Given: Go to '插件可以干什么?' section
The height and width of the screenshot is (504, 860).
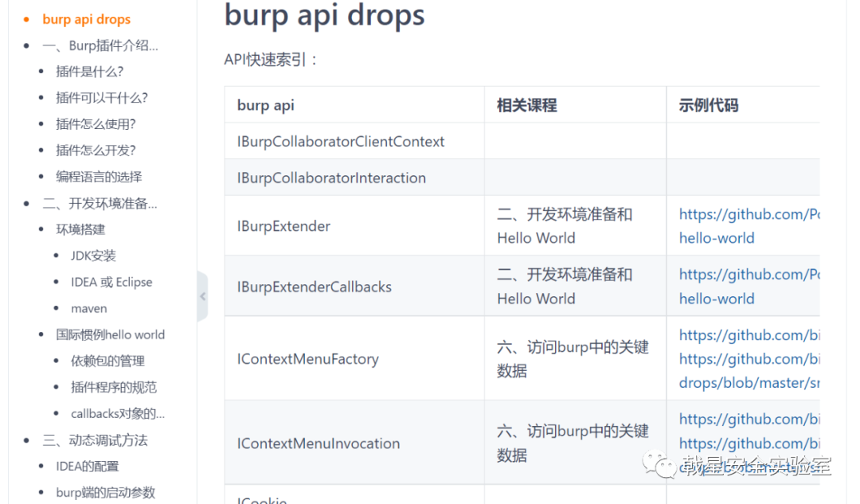Looking at the screenshot, I should (x=101, y=98).
